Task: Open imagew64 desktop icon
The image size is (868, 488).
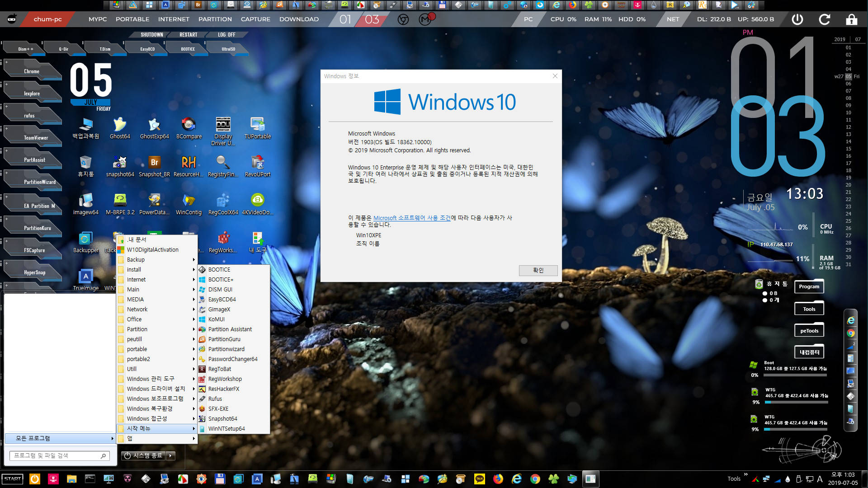Action: coord(86,204)
